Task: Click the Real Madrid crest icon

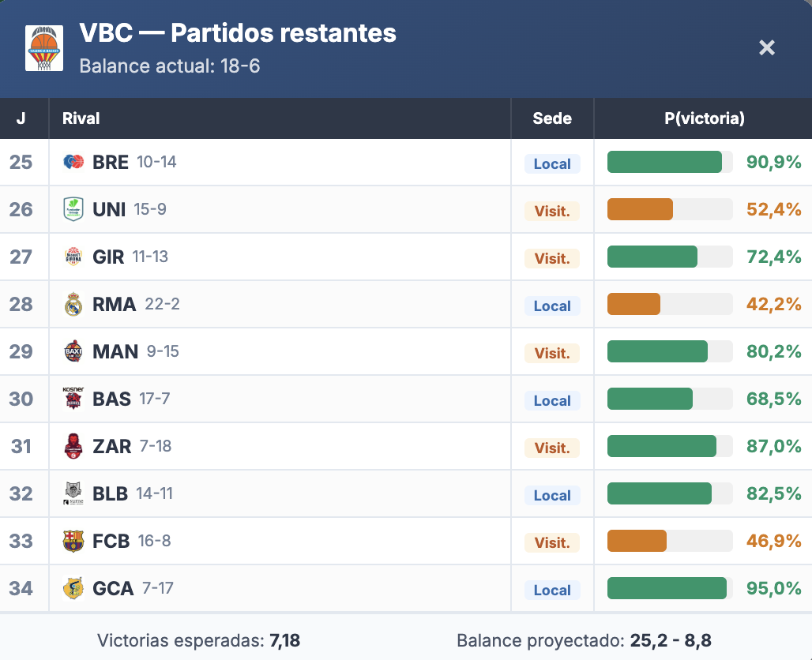Action: tap(73, 304)
